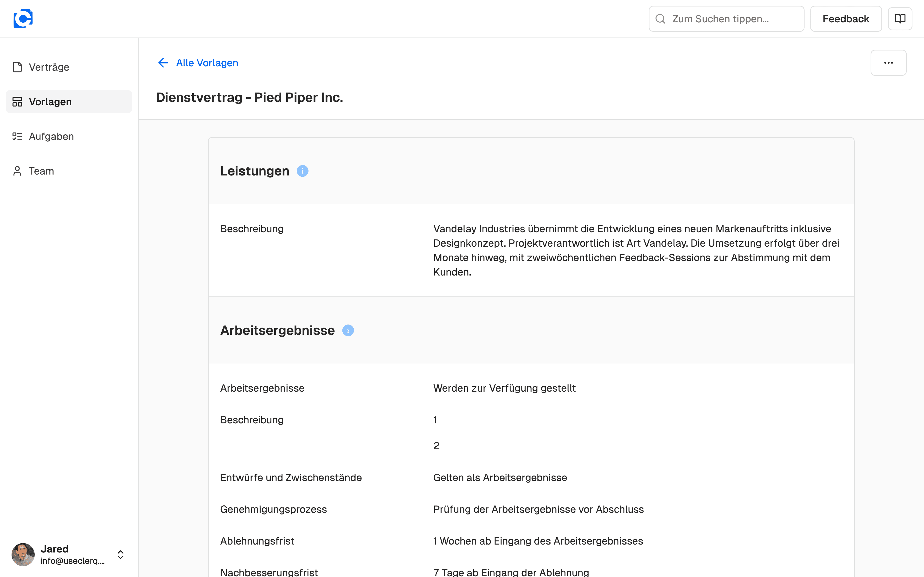Click the search magnifier icon
This screenshot has width=924, height=577.
(x=661, y=18)
